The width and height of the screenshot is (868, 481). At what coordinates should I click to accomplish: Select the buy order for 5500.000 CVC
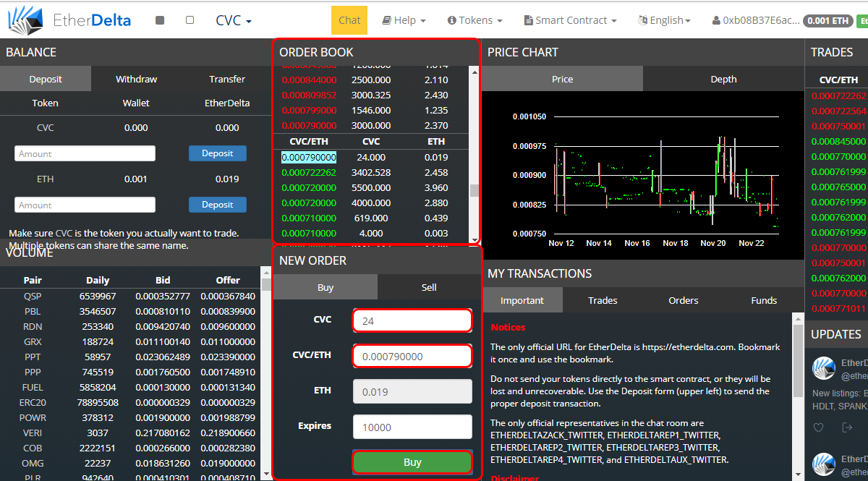click(x=371, y=187)
